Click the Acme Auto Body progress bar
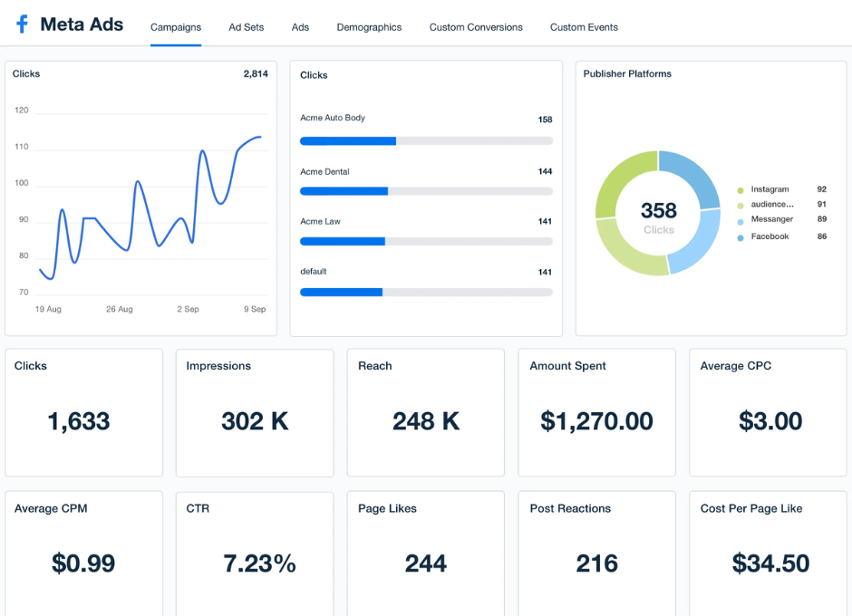Viewport: 852px width, 616px height. (426, 140)
